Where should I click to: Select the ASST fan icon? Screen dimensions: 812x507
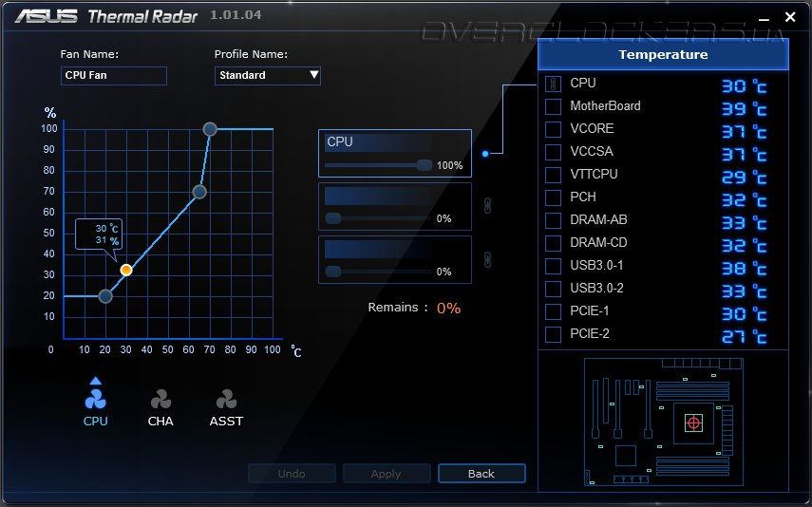coord(226,400)
